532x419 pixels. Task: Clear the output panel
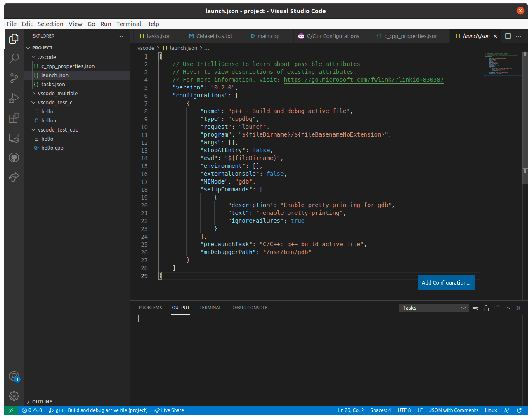coord(475,308)
